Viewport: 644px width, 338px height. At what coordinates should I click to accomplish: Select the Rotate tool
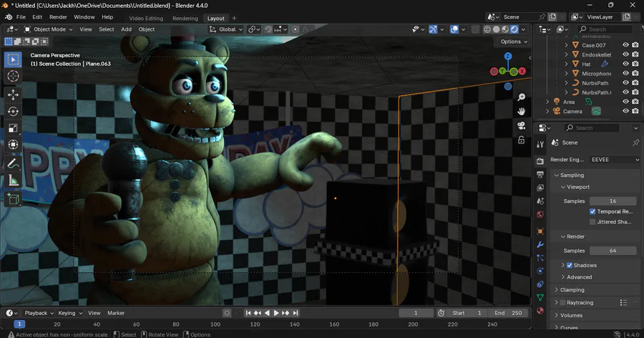(x=13, y=112)
